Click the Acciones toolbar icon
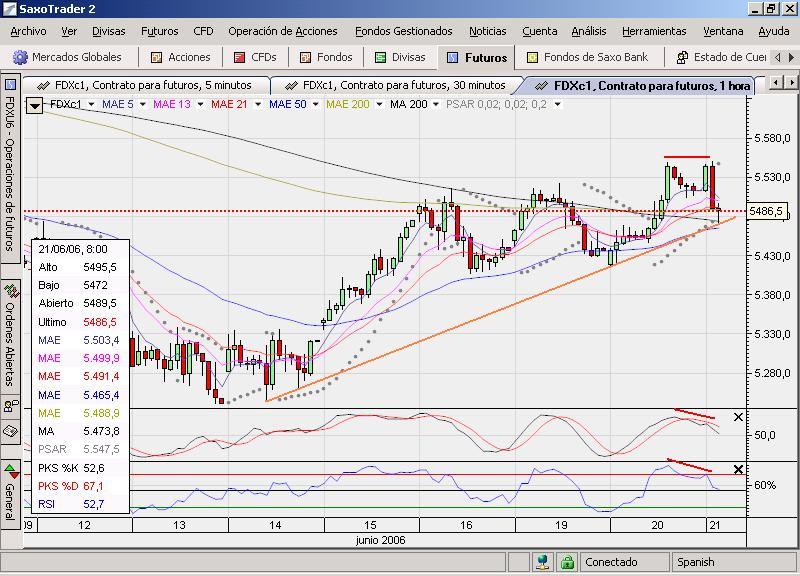800x576 pixels. point(157,58)
